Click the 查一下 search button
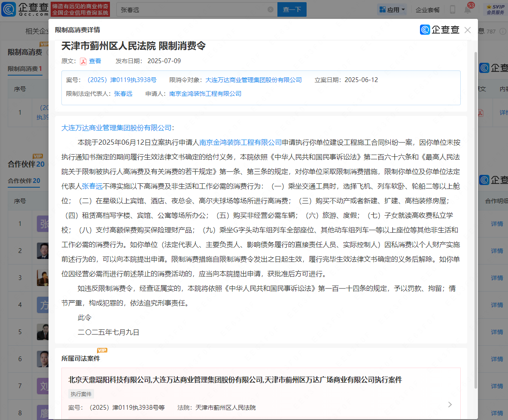 pyautogui.click(x=292, y=9)
